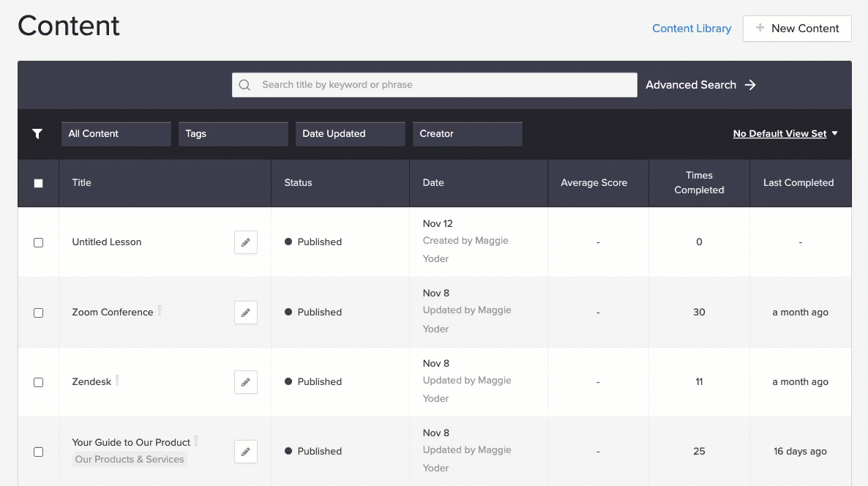Edit Untitled Lesson with pencil icon
The image size is (868, 486).
pyautogui.click(x=246, y=242)
